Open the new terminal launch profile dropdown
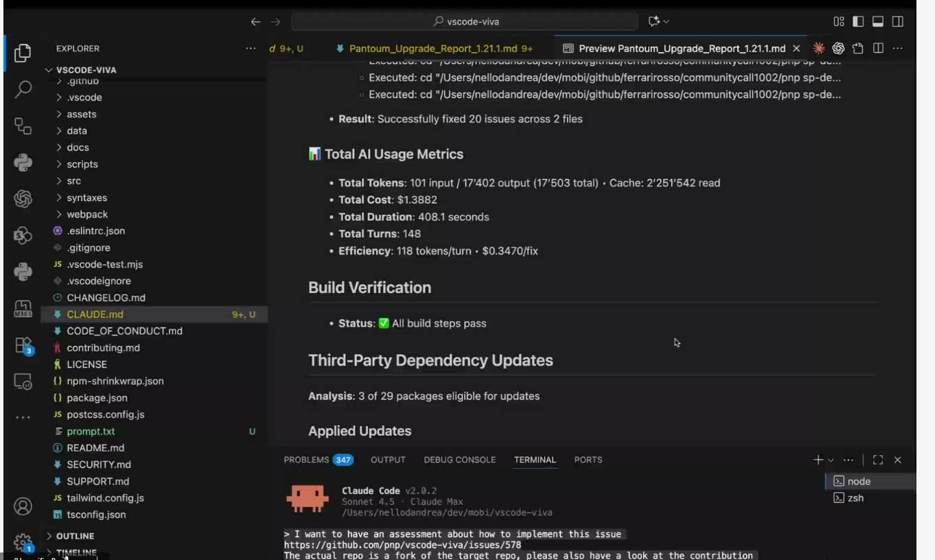The image size is (935, 560). click(x=831, y=460)
